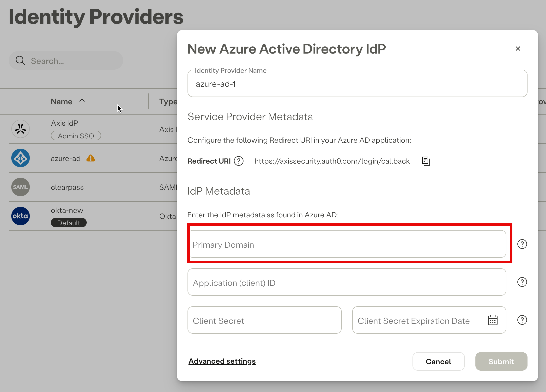Click the okta logo for okta-new

tap(20, 216)
